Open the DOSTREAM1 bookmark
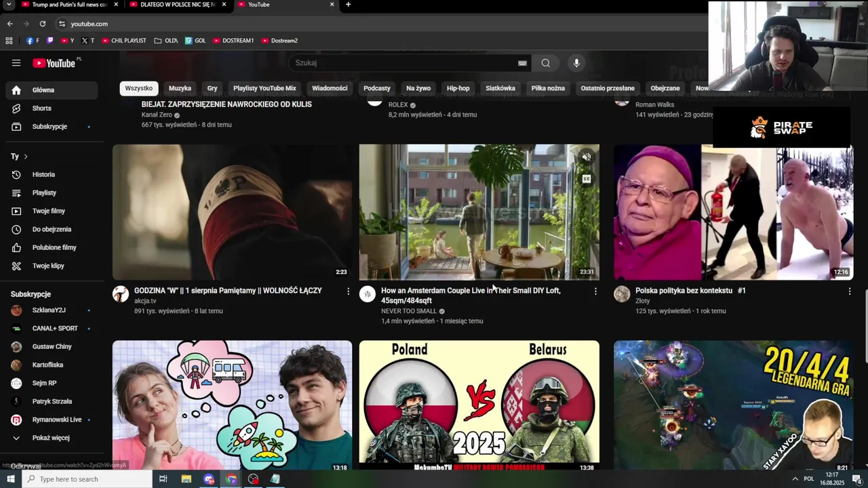 (x=233, y=41)
